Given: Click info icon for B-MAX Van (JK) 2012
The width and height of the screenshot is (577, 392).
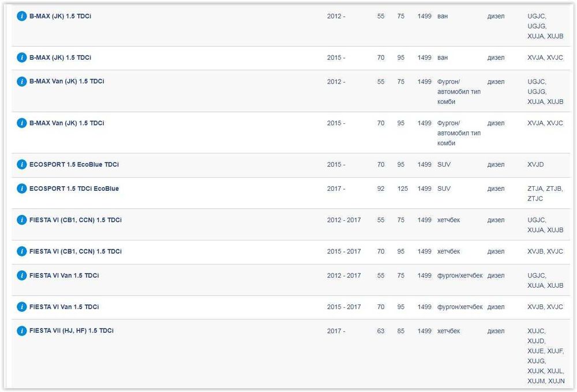Looking at the screenshot, I should (x=22, y=82).
